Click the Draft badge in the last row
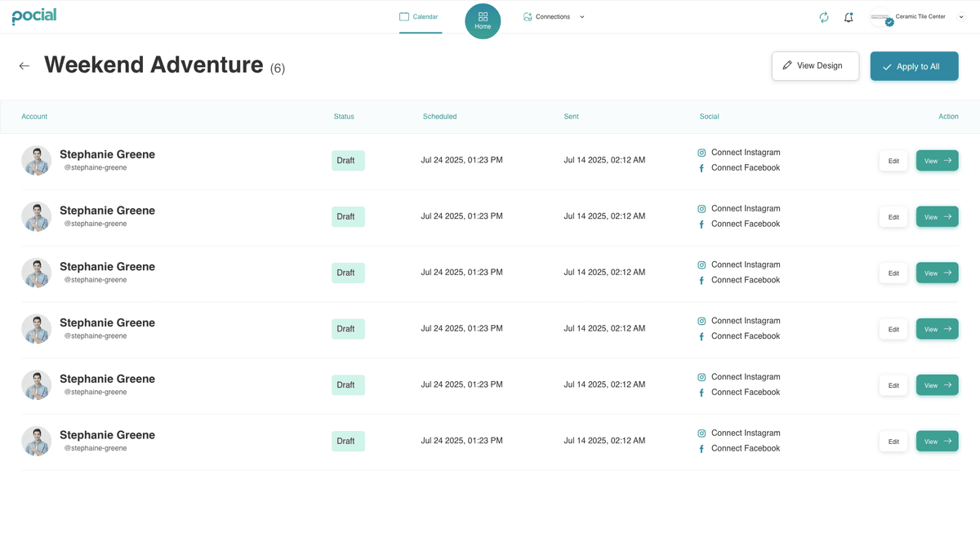 [x=348, y=442]
